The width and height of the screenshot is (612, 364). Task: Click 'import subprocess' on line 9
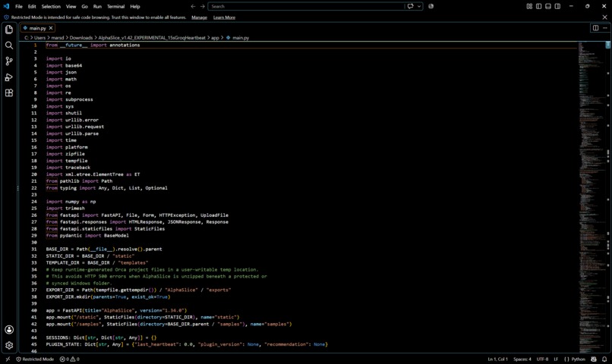click(x=69, y=99)
